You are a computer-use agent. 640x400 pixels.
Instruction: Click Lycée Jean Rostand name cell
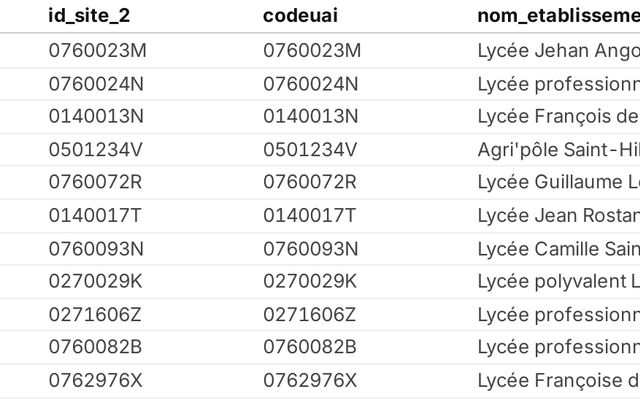(558, 216)
